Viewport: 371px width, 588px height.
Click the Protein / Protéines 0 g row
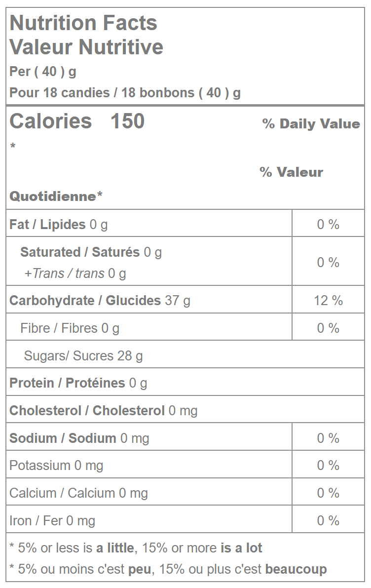pyautogui.click(x=78, y=383)
